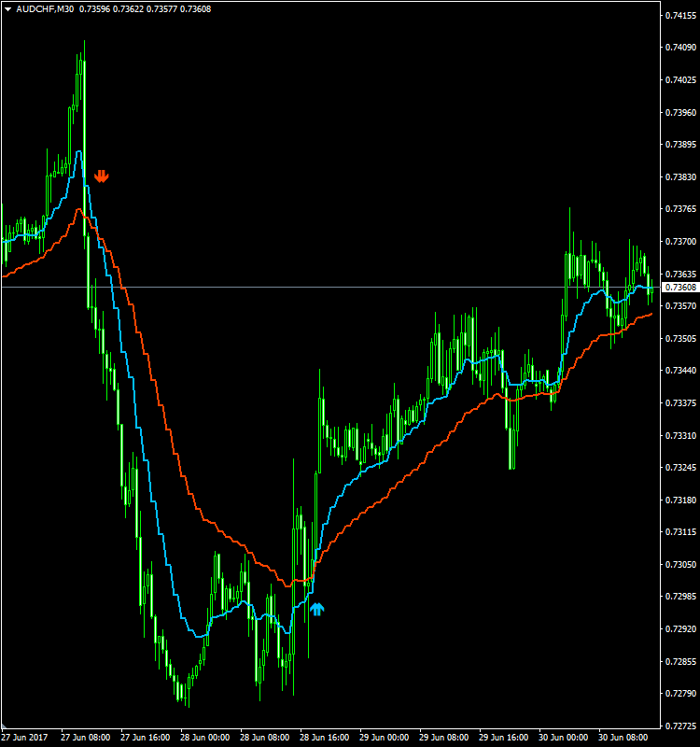Click the 29 Jun 00:00 time label
The width and height of the screenshot is (700, 747).
pos(384,738)
